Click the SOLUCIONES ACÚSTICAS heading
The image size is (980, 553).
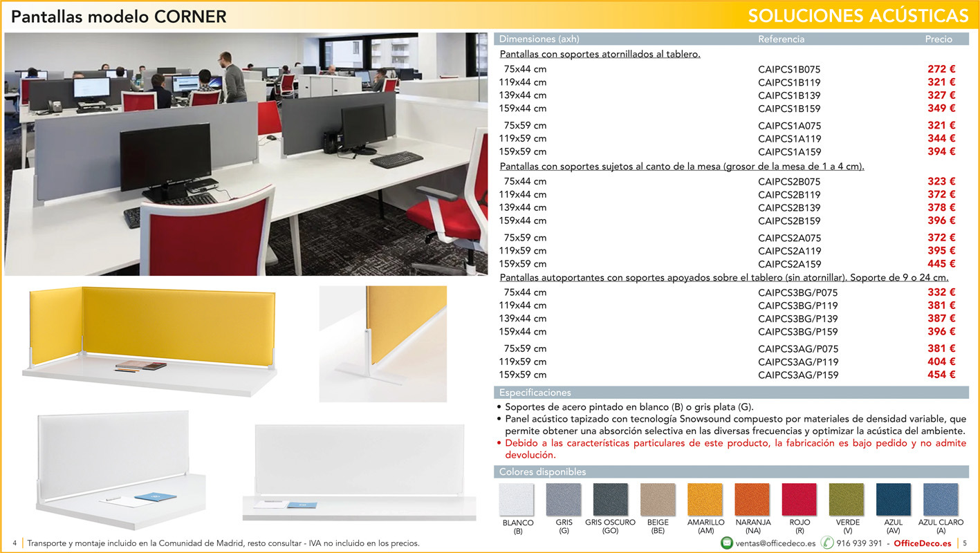858,16
